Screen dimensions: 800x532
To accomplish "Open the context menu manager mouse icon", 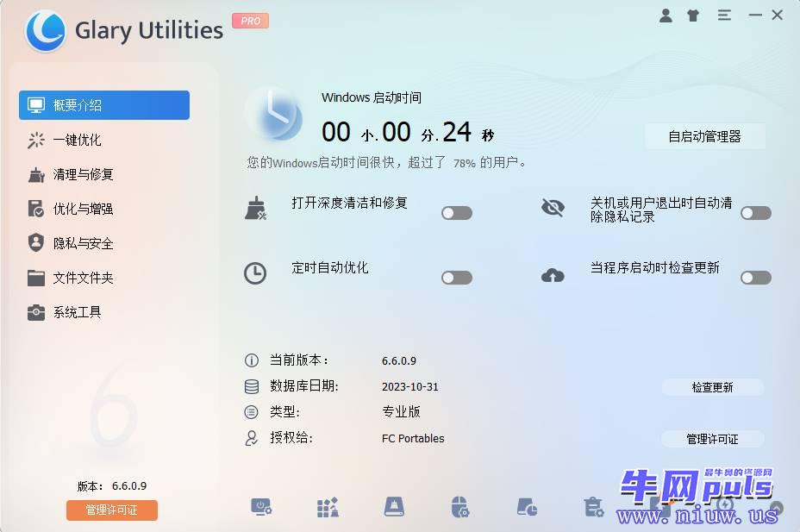I will [460, 507].
